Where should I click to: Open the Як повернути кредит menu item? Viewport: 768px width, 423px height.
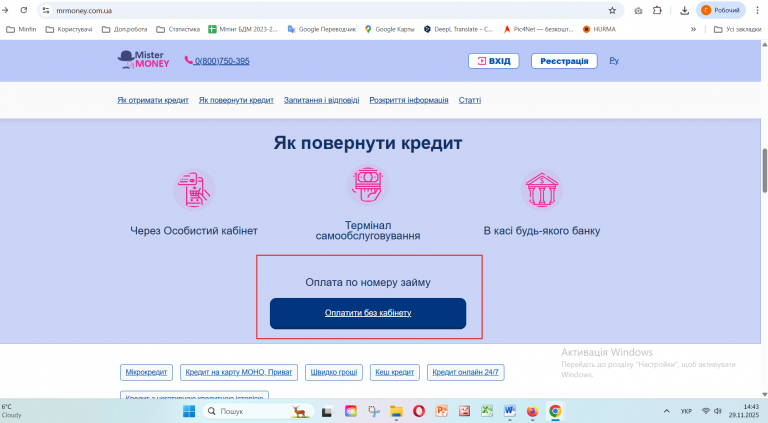(x=236, y=100)
